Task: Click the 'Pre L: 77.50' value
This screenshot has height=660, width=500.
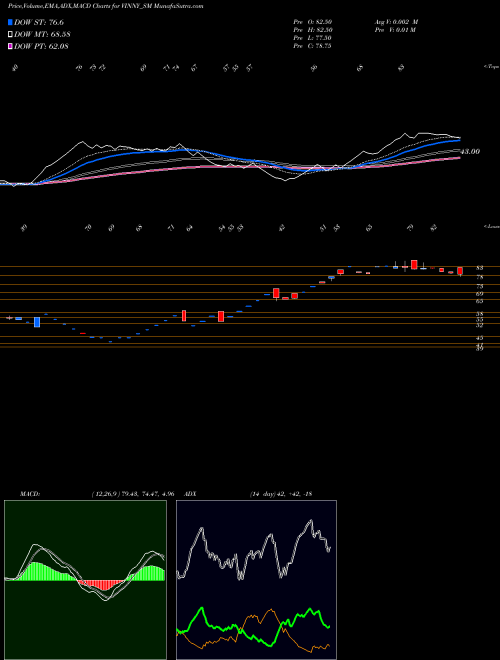Action: 313,38
